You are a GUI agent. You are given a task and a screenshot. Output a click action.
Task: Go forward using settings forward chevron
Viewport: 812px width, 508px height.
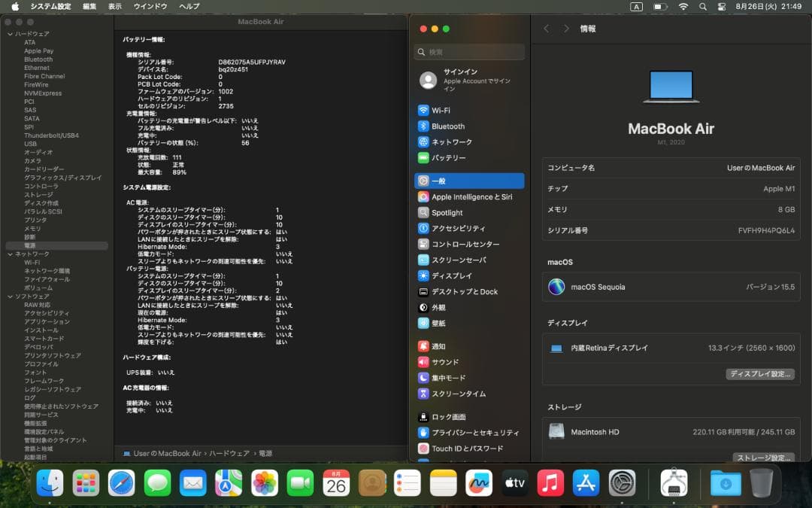(x=566, y=29)
